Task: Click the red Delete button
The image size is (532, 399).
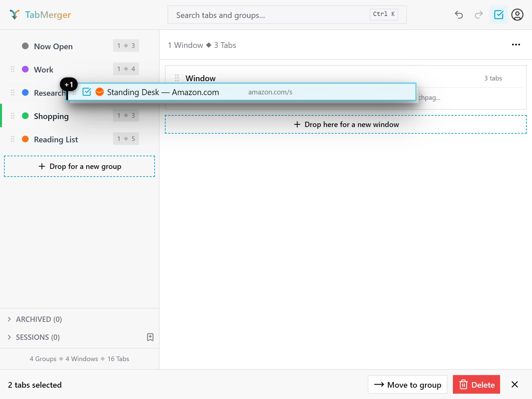Action: tap(476, 384)
